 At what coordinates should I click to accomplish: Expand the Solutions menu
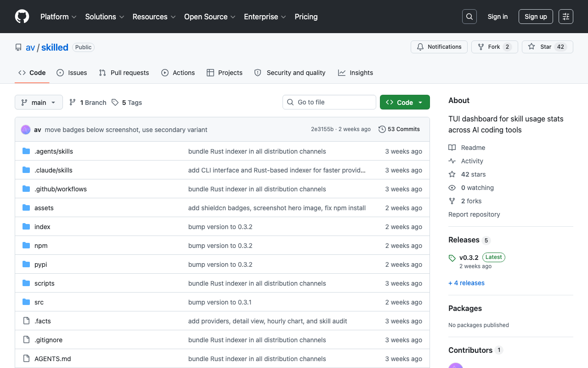pyautogui.click(x=105, y=17)
